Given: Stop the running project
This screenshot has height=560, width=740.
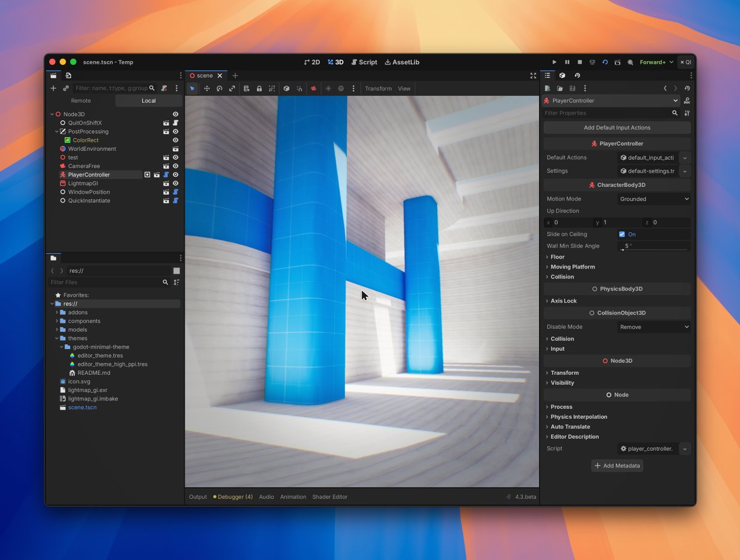Looking at the screenshot, I should click(x=580, y=62).
